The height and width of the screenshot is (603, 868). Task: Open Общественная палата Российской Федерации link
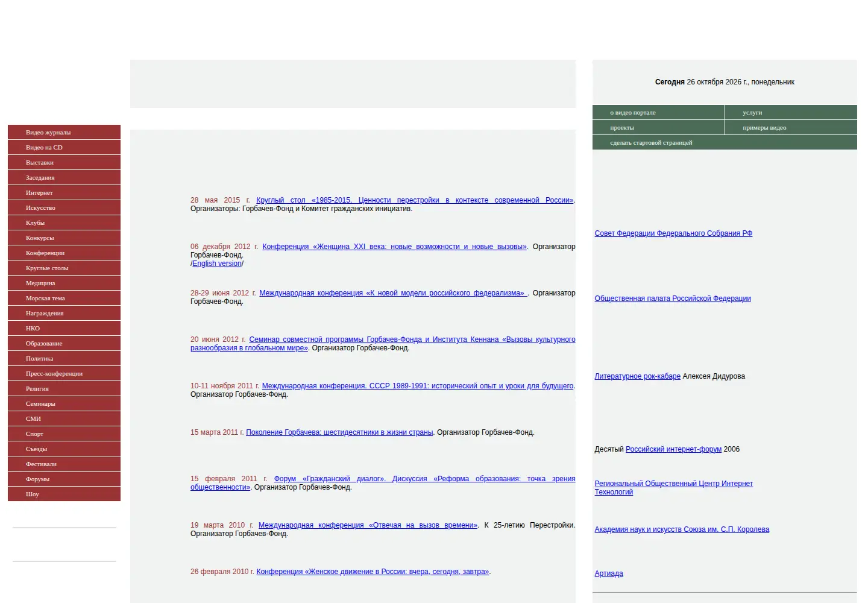pyautogui.click(x=673, y=298)
